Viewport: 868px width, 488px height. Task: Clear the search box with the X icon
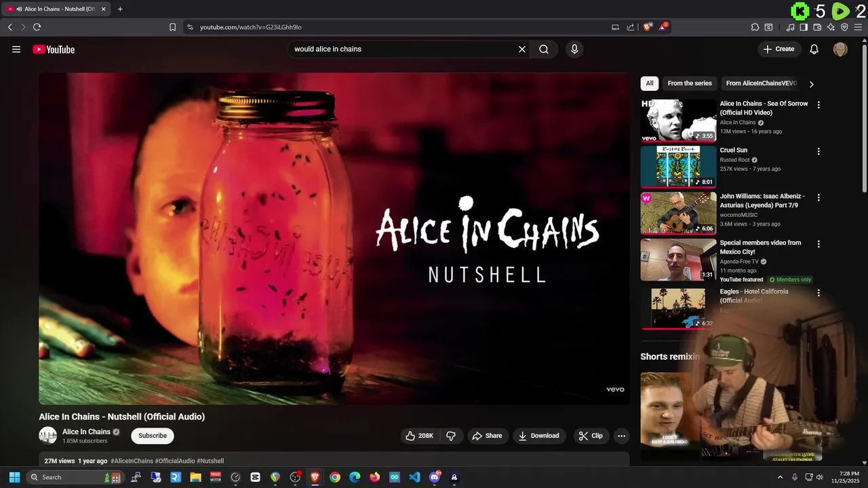(x=522, y=49)
